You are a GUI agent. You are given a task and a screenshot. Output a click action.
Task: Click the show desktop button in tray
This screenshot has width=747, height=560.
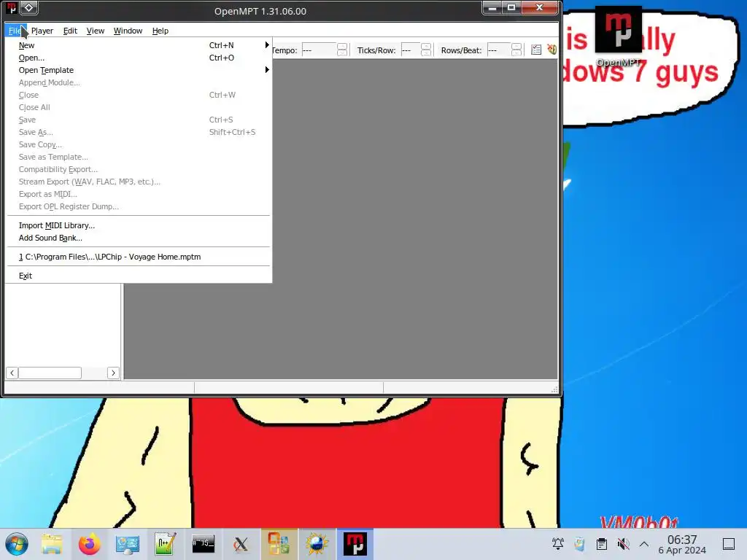coord(729,544)
